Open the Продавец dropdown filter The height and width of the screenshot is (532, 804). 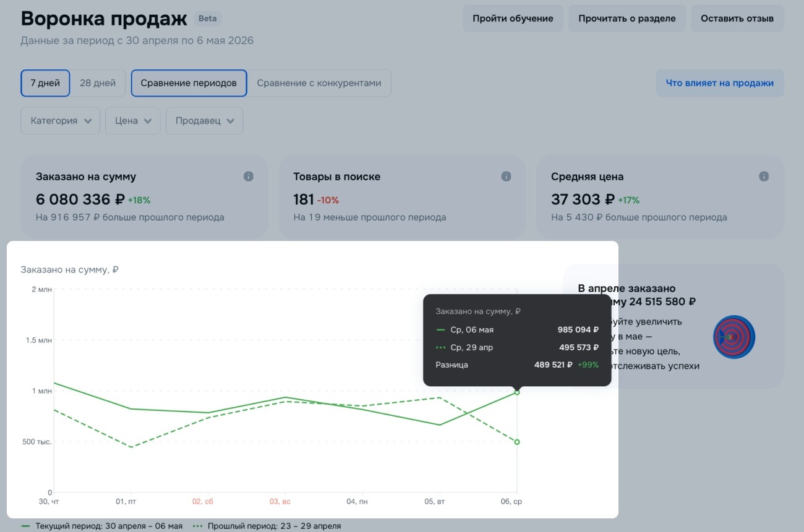[x=205, y=120]
